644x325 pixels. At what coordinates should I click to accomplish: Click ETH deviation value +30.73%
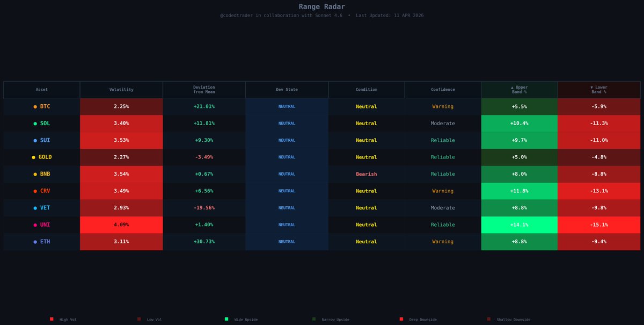pos(204,242)
